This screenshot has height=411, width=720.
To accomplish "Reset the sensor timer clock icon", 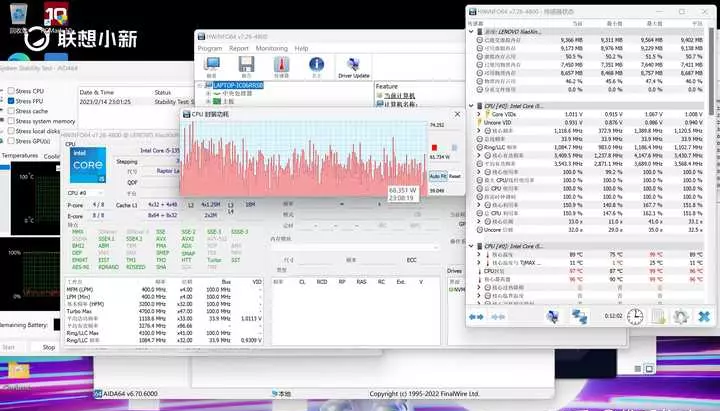I will pos(635,316).
